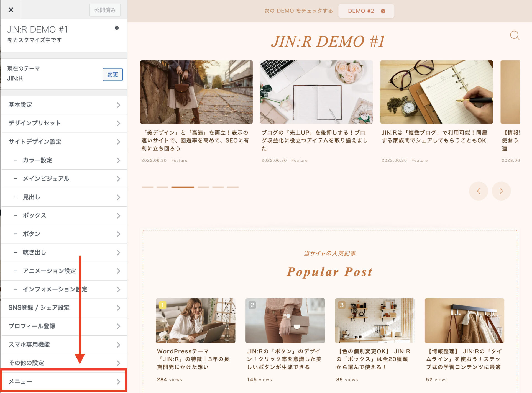Click the Popular Post heading

330,272
